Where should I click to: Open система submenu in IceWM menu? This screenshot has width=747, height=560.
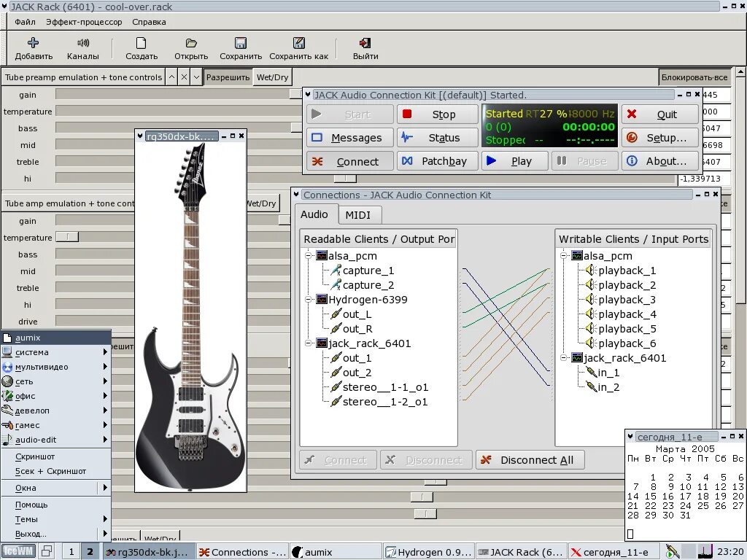(55, 352)
